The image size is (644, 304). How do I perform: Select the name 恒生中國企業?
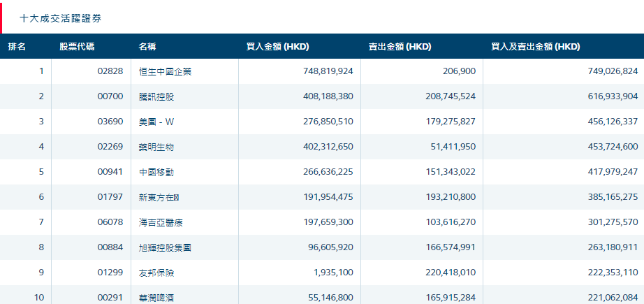pyautogui.click(x=166, y=72)
